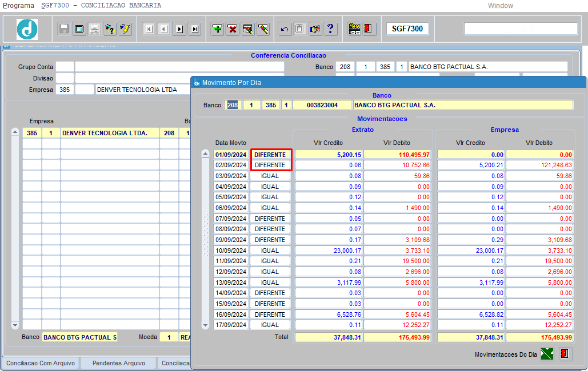This screenshot has width=588, height=371.
Task: Go to the next record with toolbar arrow
Action: point(179,29)
